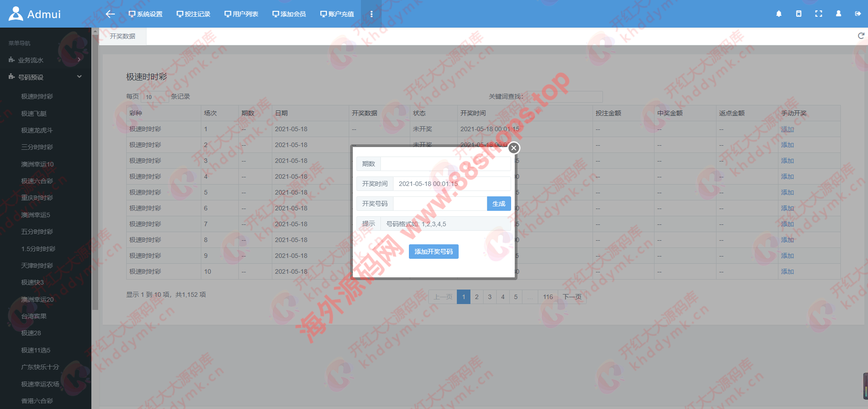Click the note icon next to the bell

point(798,14)
